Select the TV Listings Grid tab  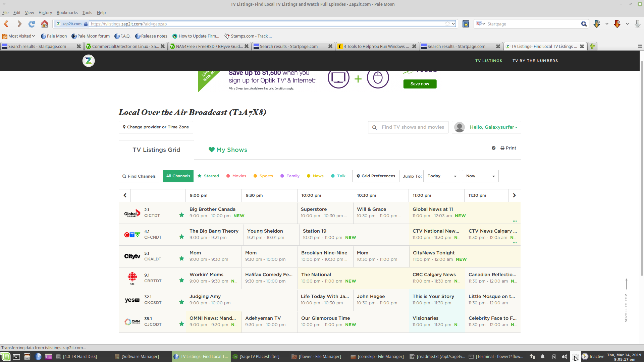[x=156, y=150]
